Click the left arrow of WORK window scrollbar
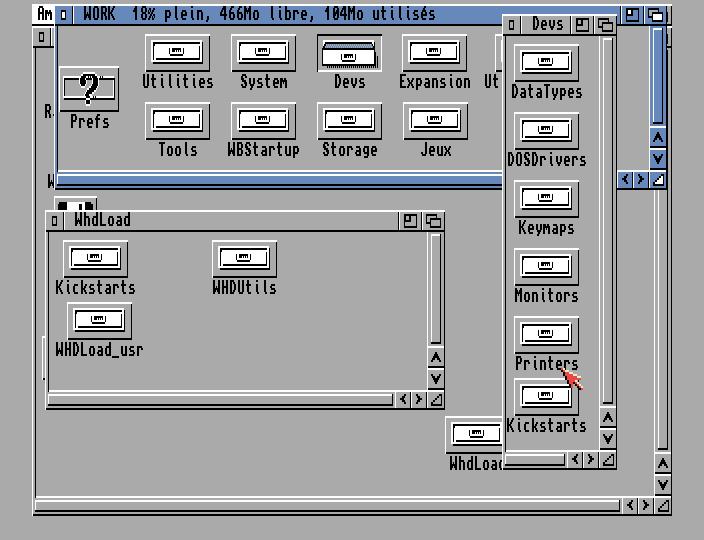 [625, 180]
